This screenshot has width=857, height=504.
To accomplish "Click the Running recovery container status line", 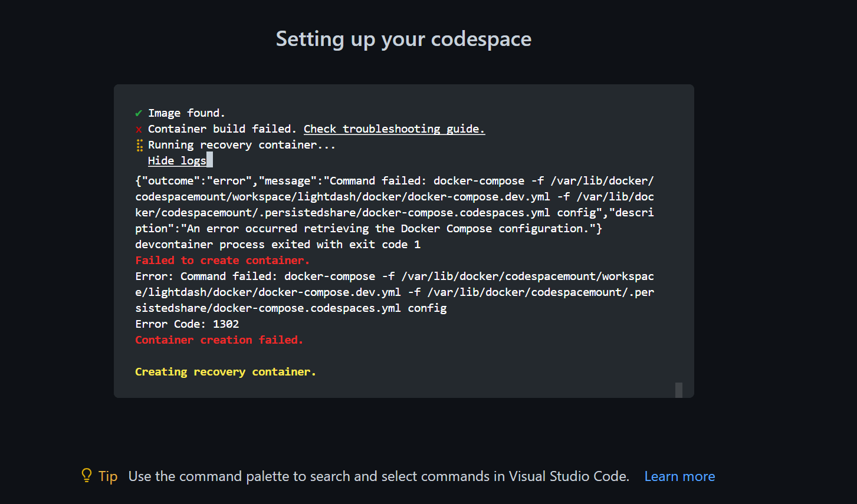I will pos(242,144).
